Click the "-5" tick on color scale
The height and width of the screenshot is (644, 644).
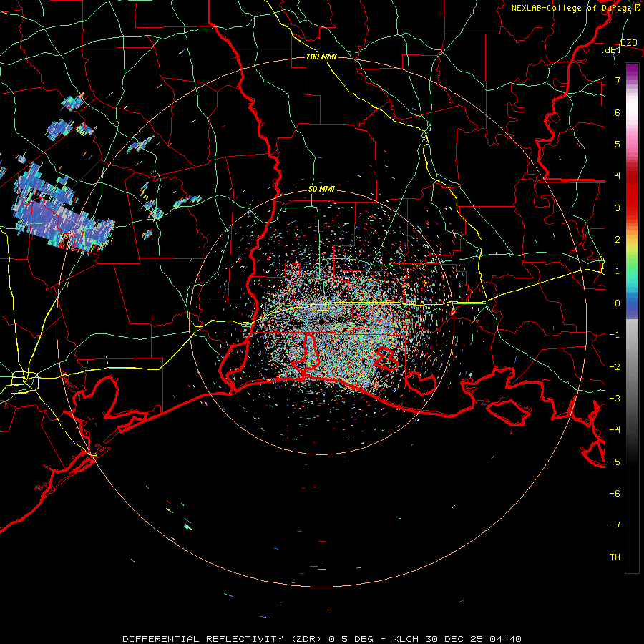(x=615, y=462)
